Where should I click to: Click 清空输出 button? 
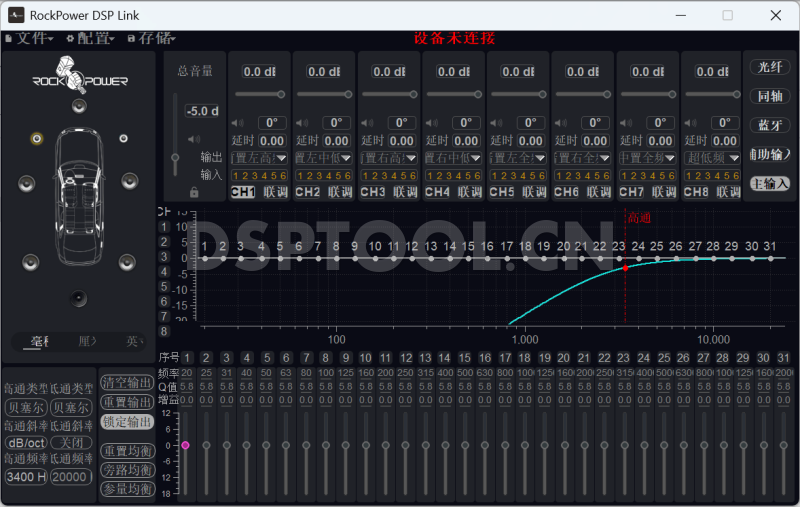click(128, 383)
